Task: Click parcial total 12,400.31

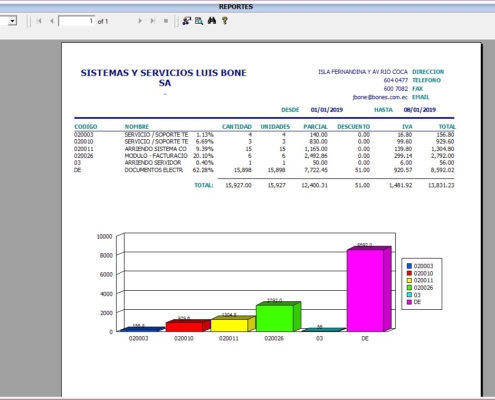Action: 315,185
